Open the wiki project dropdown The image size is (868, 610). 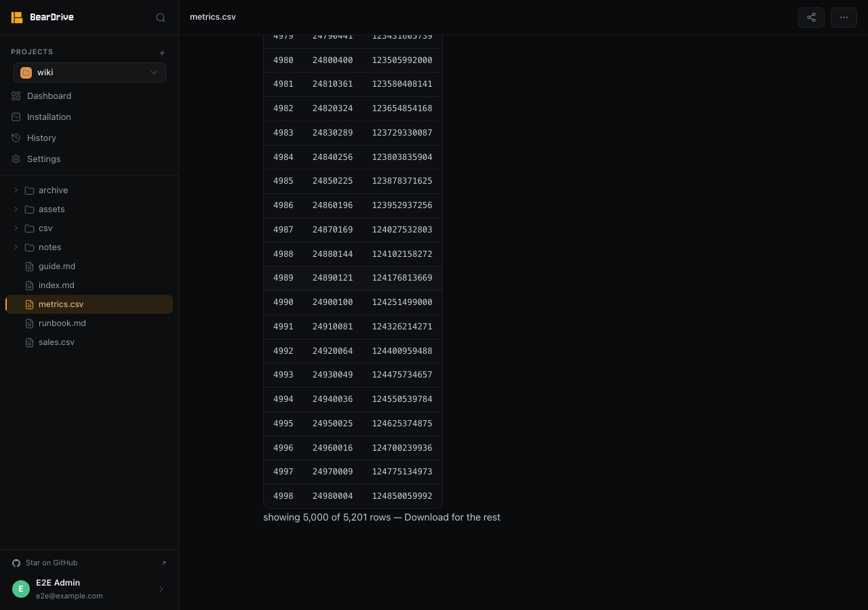click(90, 73)
